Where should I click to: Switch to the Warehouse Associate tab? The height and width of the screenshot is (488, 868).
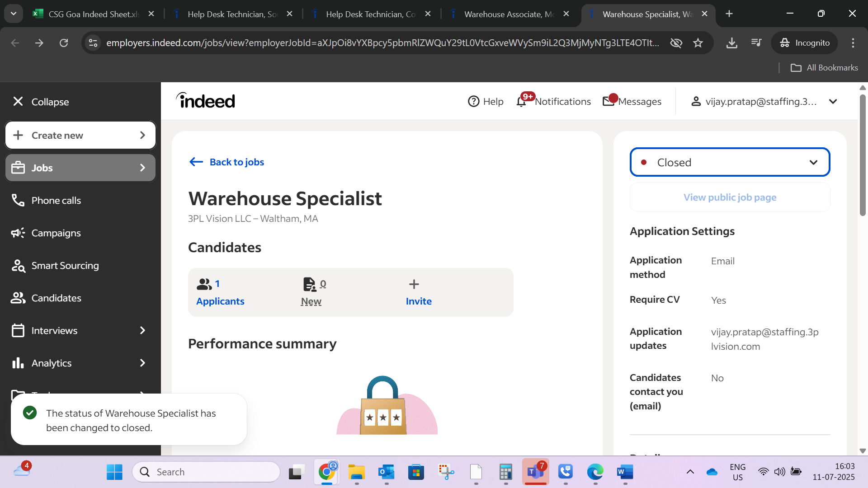509,14
